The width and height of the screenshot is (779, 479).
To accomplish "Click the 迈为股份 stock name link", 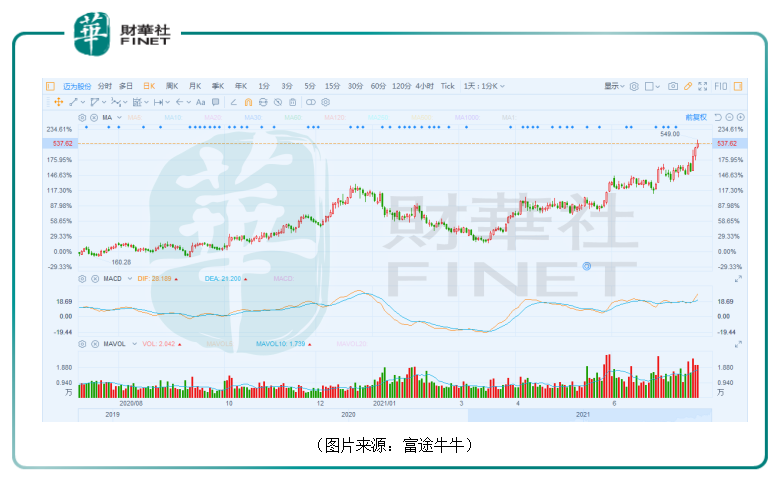I will click(x=77, y=86).
